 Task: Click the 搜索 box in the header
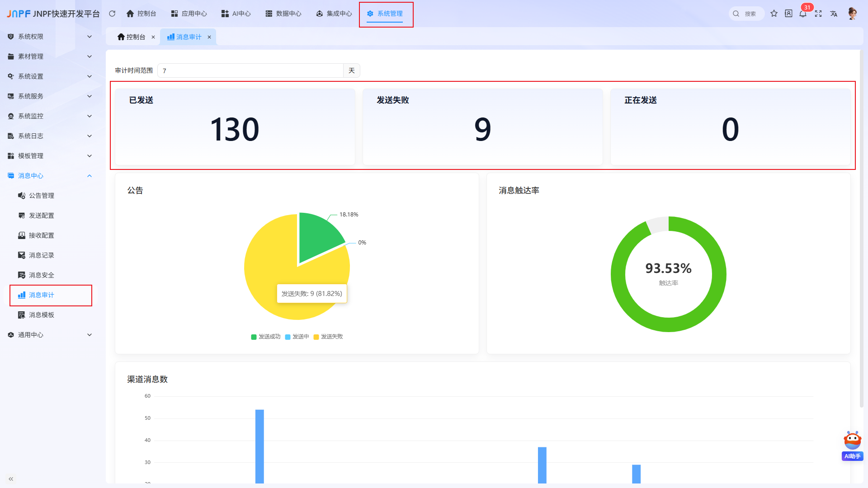[x=746, y=14]
